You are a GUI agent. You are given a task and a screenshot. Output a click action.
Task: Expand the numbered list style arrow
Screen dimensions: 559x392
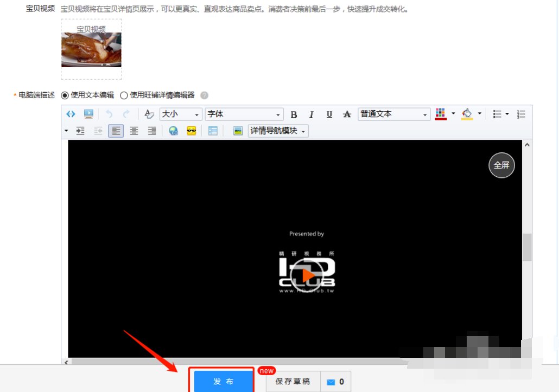coord(66,131)
